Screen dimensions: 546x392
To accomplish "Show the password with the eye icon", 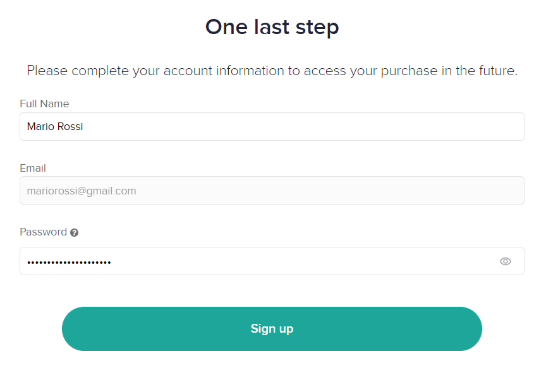I will (506, 261).
